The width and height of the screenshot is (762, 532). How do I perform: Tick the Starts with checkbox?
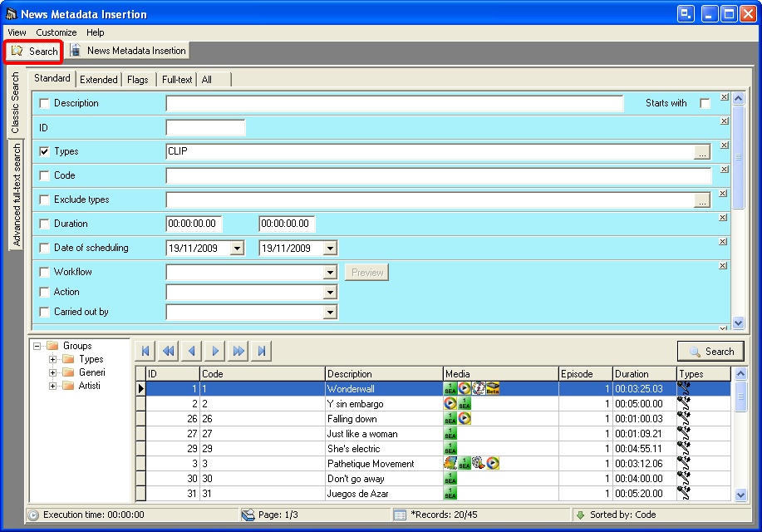pos(705,104)
